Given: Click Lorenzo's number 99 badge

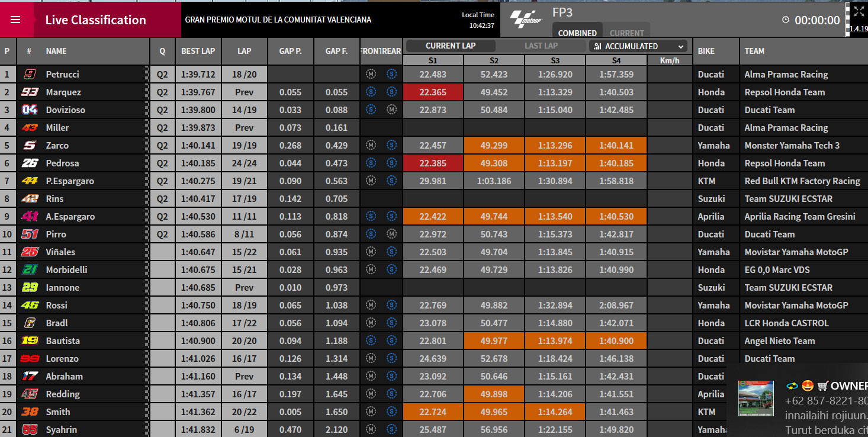Looking at the screenshot, I should (x=30, y=358).
